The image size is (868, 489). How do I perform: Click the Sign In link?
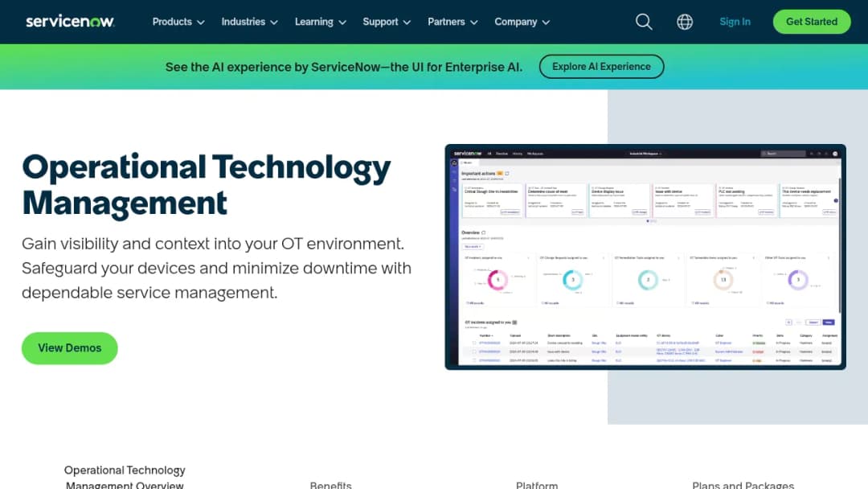(735, 22)
